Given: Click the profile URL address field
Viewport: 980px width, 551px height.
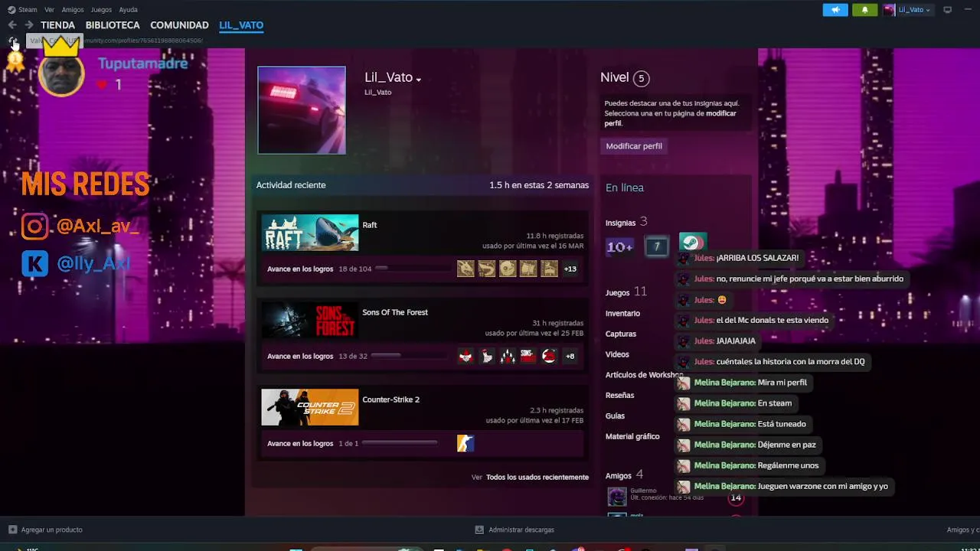Looking at the screenshot, I should [115, 41].
